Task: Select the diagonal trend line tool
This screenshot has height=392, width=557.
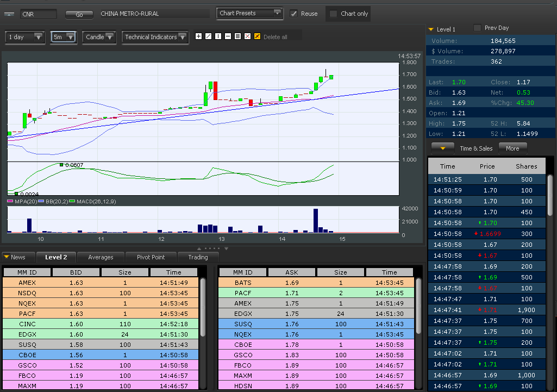Action: 209,36
